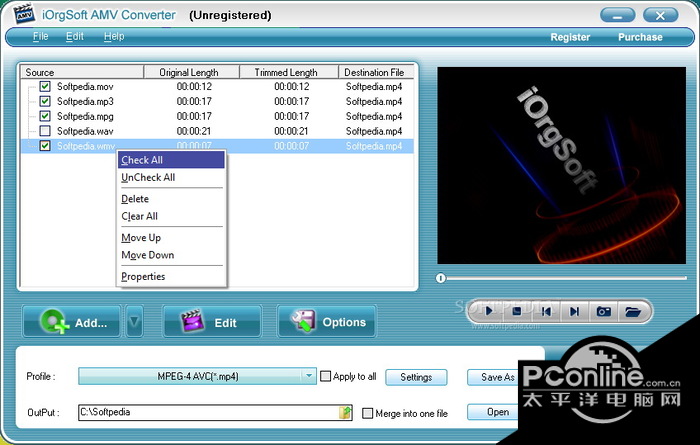This screenshot has height=445, width=700.
Task: Uncheck the Softpedia.mov checkbox
Action: tap(45, 87)
